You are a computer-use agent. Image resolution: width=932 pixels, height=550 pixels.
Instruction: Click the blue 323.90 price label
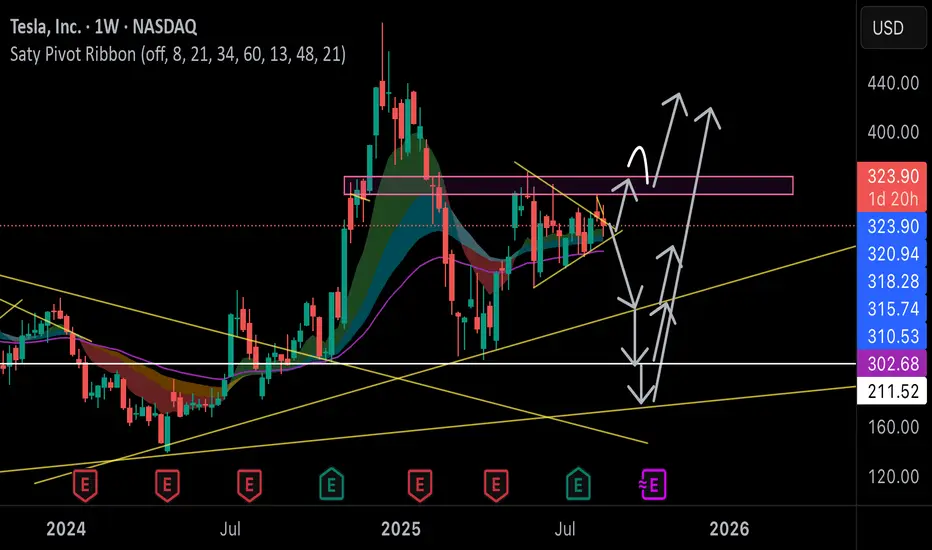892,227
